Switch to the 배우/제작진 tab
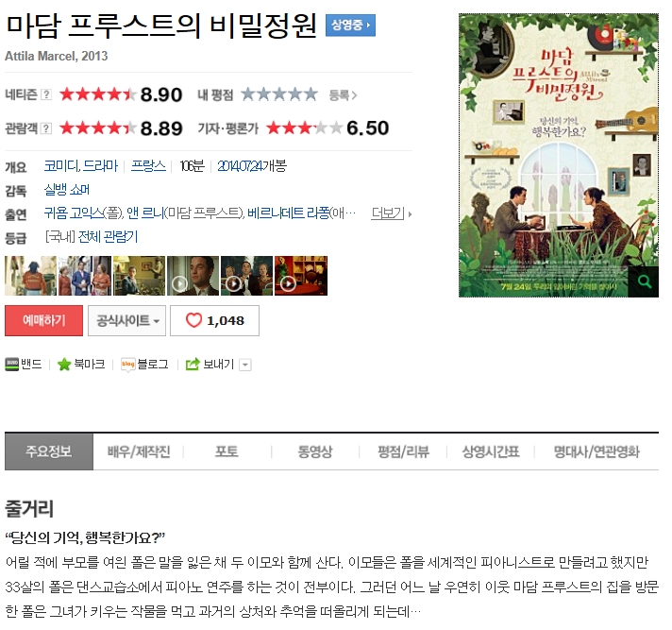Screen dimensions: 672x630 coord(139,451)
